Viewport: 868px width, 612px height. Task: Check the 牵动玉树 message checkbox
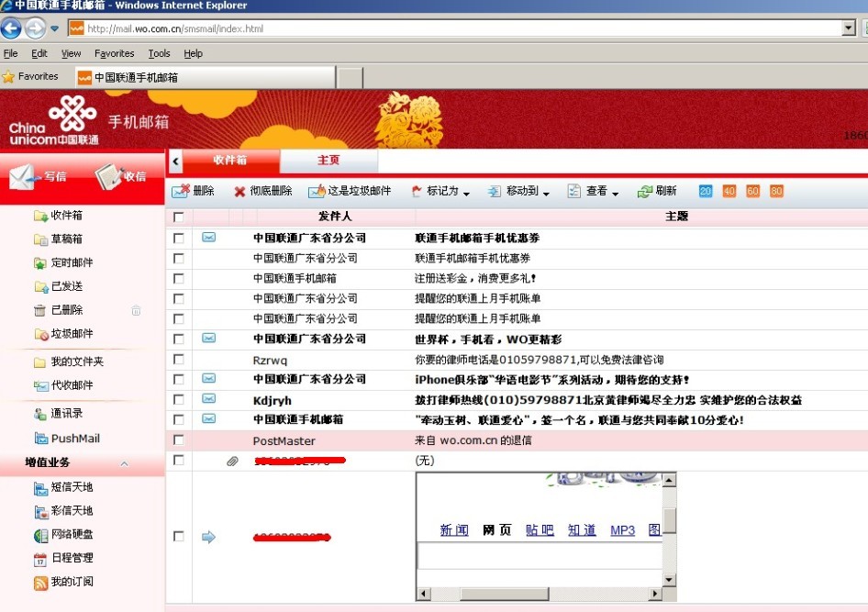[x=178, y=419]
